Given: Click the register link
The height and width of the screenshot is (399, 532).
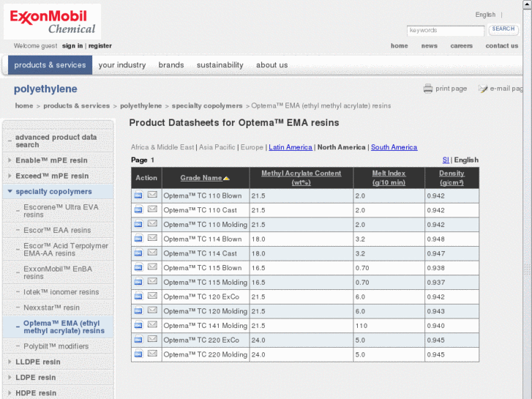Looking at the screenshot, I should 100,46.
